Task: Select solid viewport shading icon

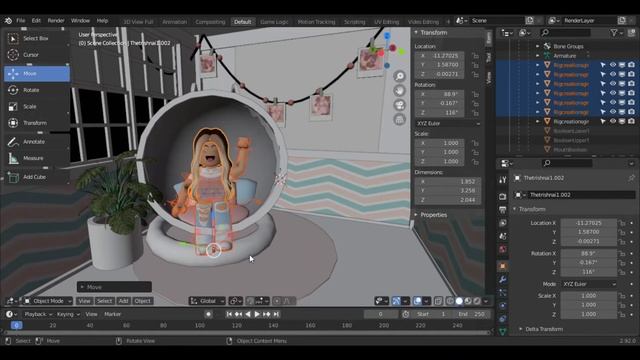Action: pyautogui.click(x=459, y=301)
